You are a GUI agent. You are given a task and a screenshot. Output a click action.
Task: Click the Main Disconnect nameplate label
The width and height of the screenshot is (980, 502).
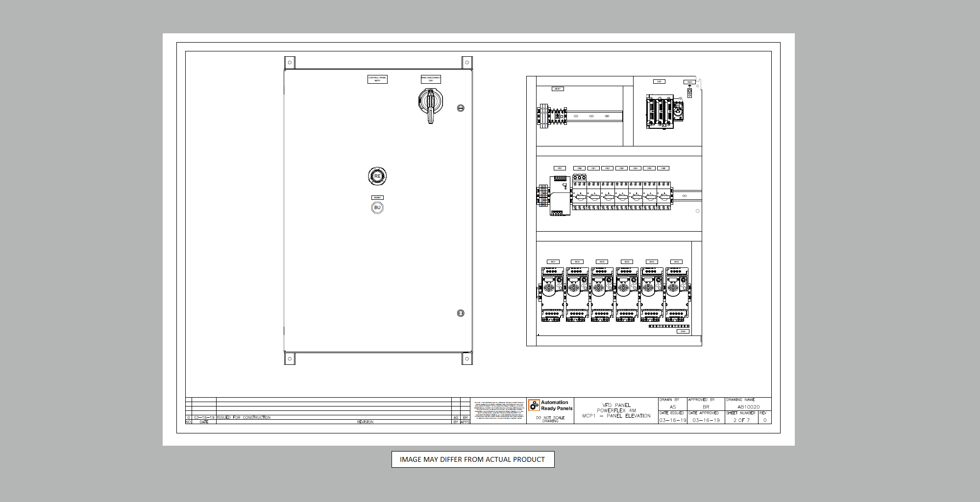[431, 79]
